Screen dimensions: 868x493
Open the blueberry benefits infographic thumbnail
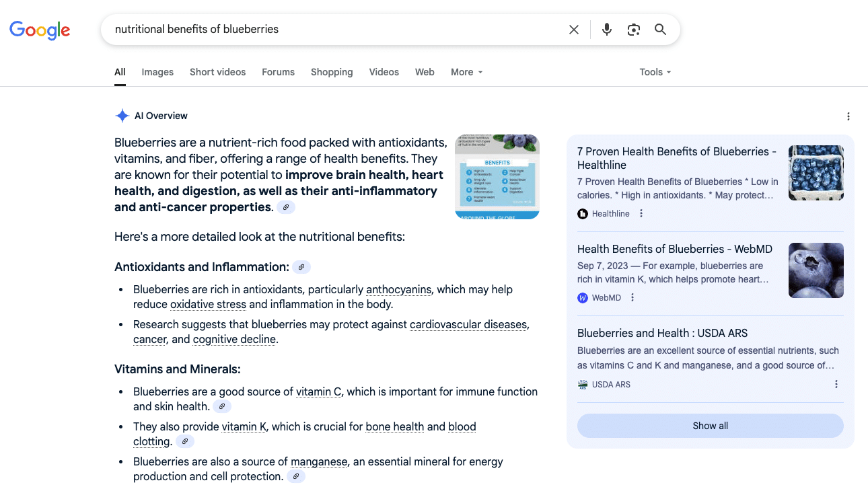[497, 177]
